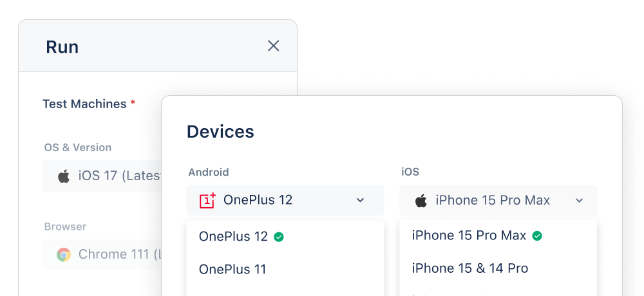The width and height of the screenshot is (644, 296).
Task: Close the Run dialog
Action: click(274, 46)
